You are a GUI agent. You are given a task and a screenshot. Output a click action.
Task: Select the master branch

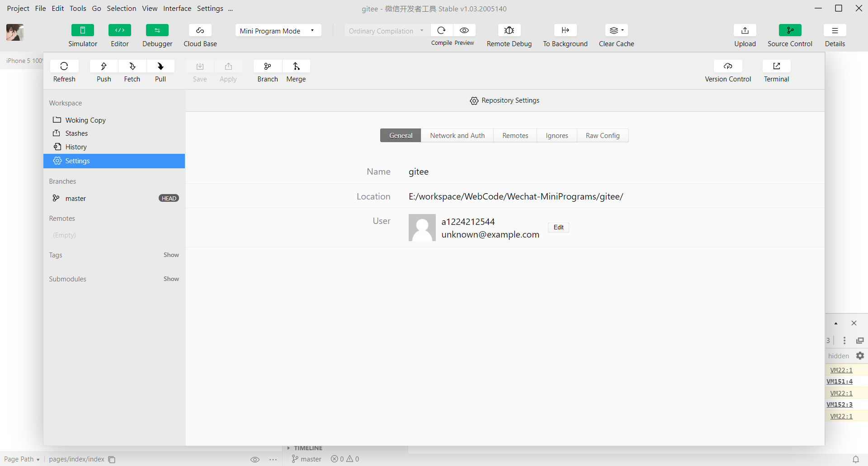pos(75,199)
